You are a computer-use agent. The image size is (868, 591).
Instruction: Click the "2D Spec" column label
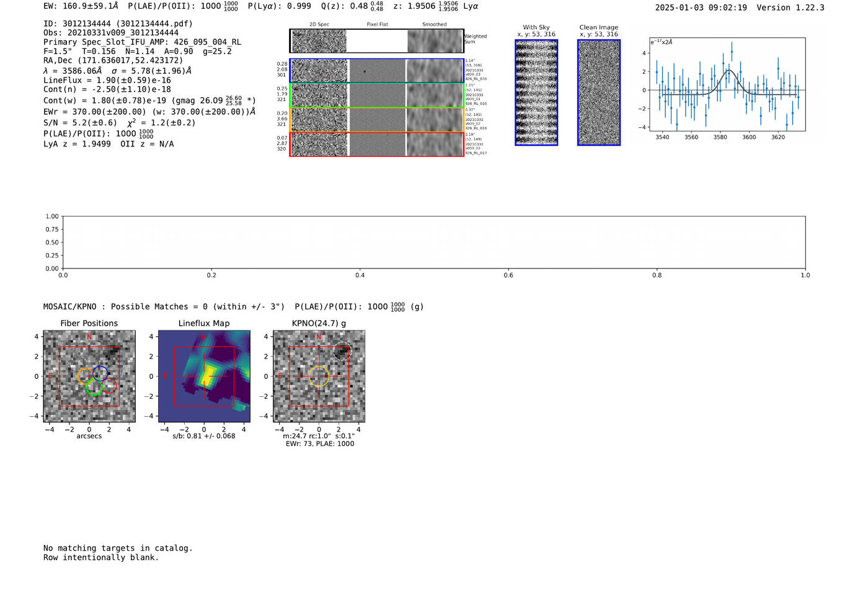pos(319,25)
